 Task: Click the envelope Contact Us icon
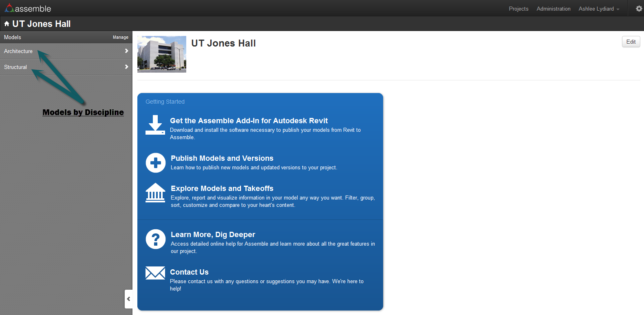[x=155, y=273]
